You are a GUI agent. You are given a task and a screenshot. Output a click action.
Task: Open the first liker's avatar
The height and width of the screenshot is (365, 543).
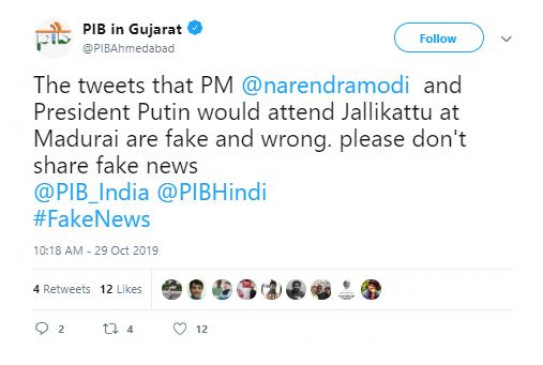(x=172, y=289)
